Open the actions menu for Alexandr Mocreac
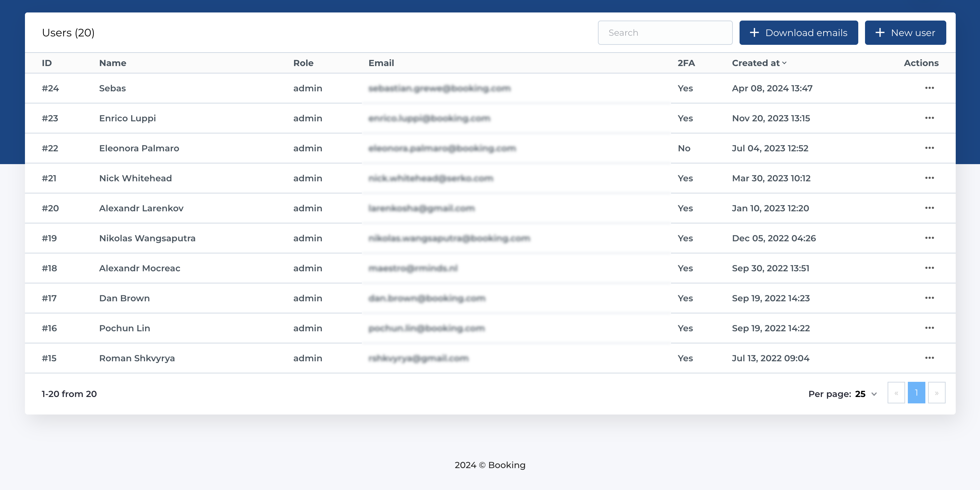The image size is (980, 490). 930,268
